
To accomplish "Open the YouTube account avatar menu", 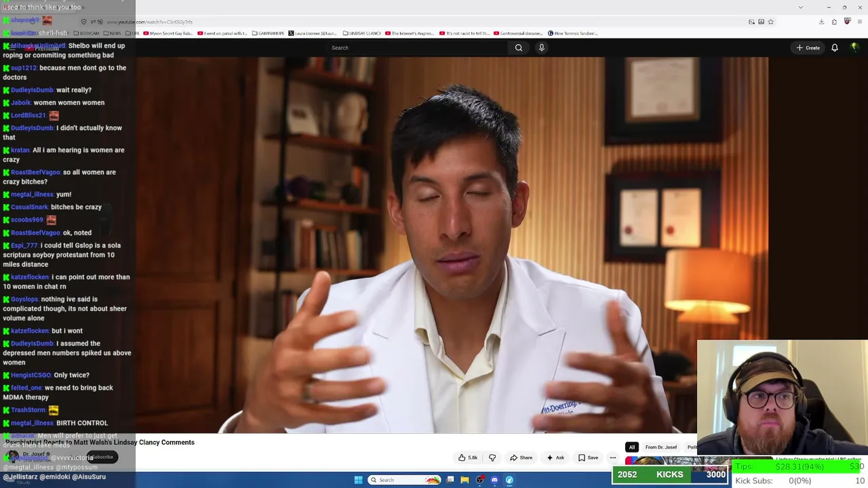I will (854, 47).
